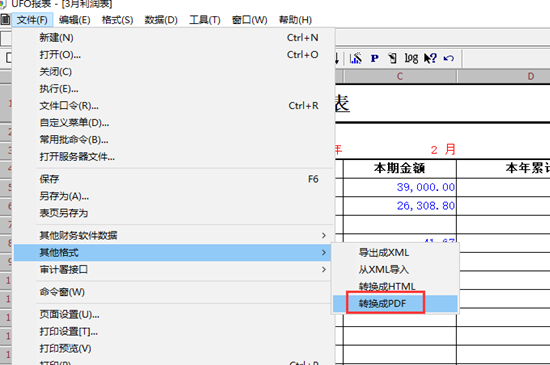Expand the 其他格式 submenu arrow

click(324, 252)
